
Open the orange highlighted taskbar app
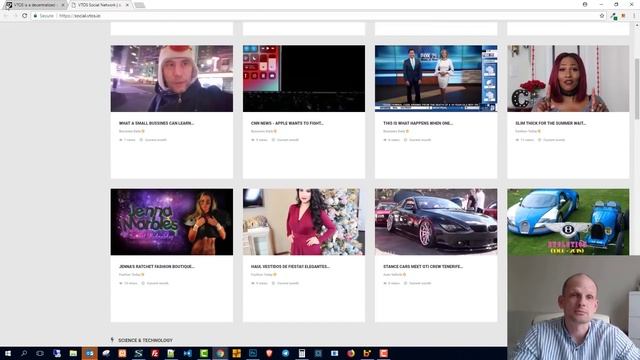[x=89, y=353]
